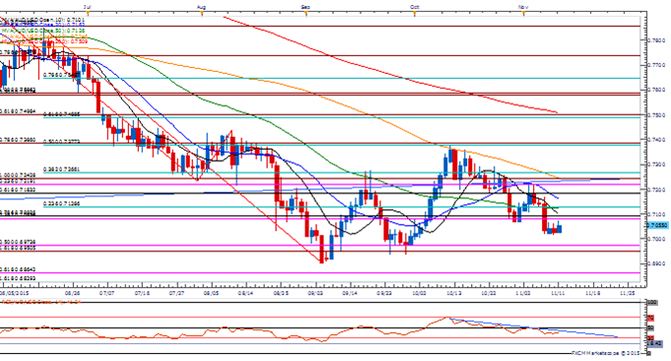Click the RSI indicator title in lower panel

coord(41,302)
